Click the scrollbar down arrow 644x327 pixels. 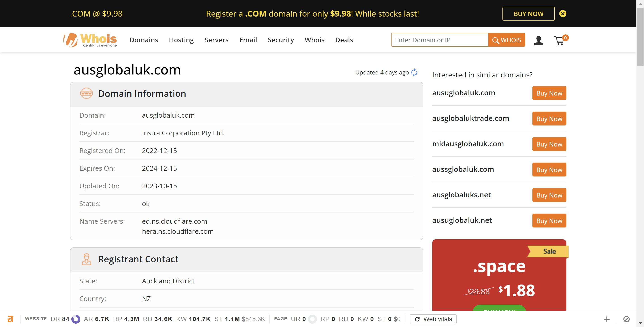[x=640, y=323]
